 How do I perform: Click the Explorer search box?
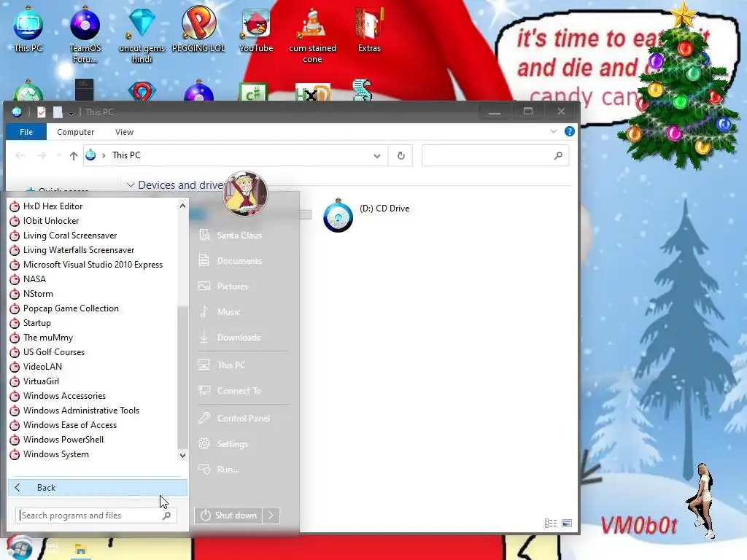point(495,156)
